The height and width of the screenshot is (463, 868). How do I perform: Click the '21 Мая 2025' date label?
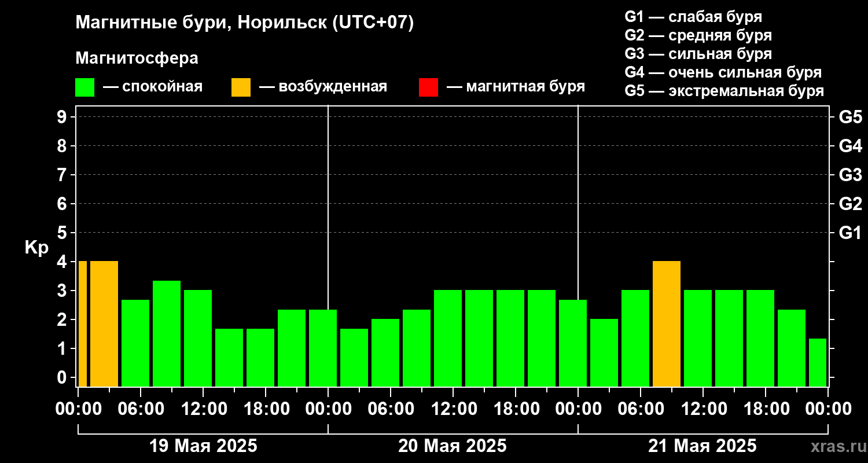coord(703,446)
